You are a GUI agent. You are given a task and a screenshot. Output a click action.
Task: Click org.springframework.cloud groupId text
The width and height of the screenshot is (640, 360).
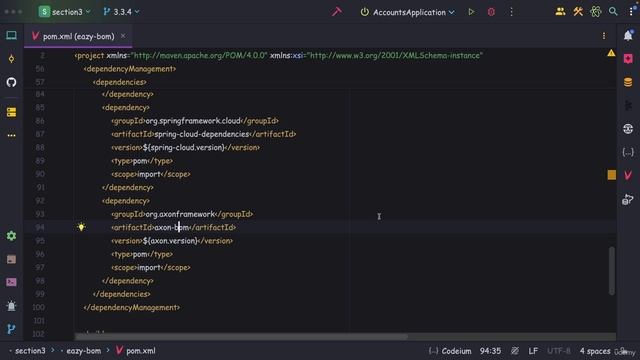(x=193, y=121)
